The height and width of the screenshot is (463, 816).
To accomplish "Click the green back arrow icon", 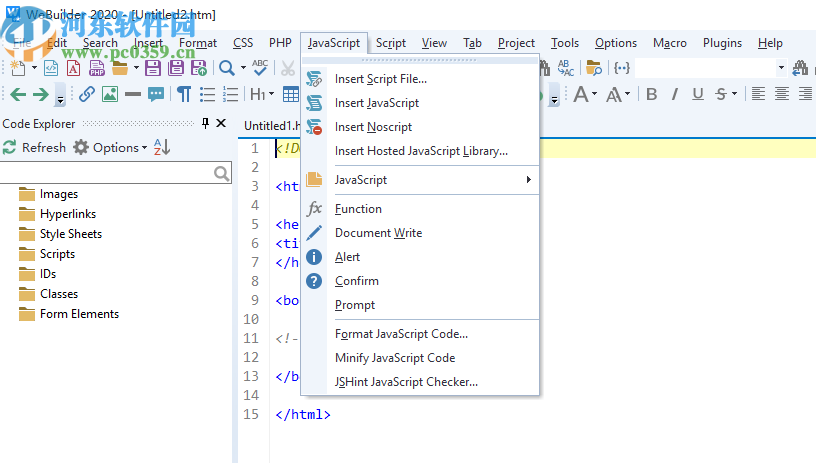I will click(x=17, y=95).
